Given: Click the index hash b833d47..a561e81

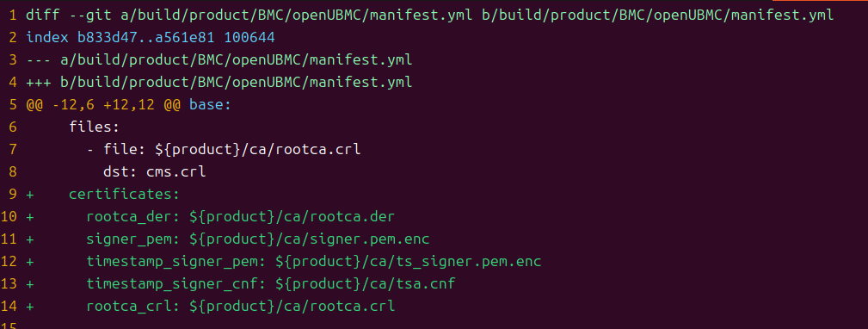Looking at the screenshot, I should coord(142,38).
